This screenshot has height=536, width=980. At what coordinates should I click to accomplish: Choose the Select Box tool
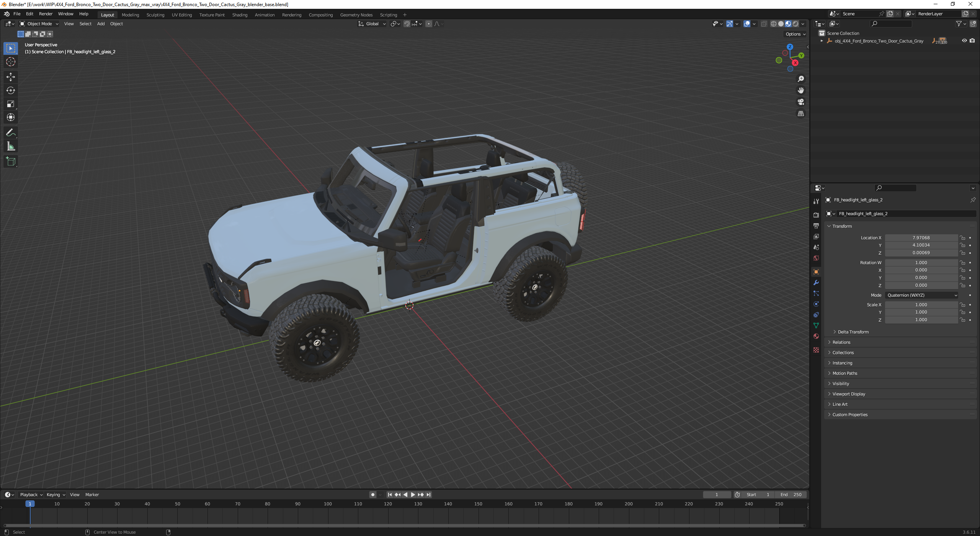coord(11,48)
